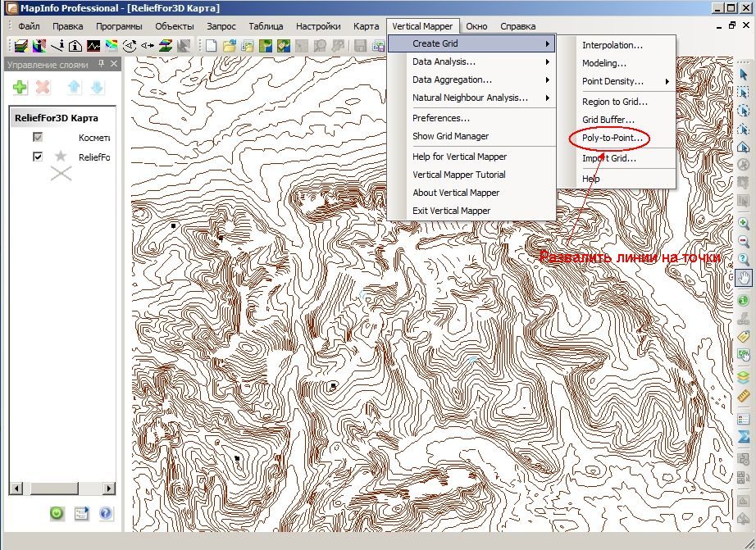The image size is (756, 550).
Task: Choose Region to Grid
Action: (615, 102)
